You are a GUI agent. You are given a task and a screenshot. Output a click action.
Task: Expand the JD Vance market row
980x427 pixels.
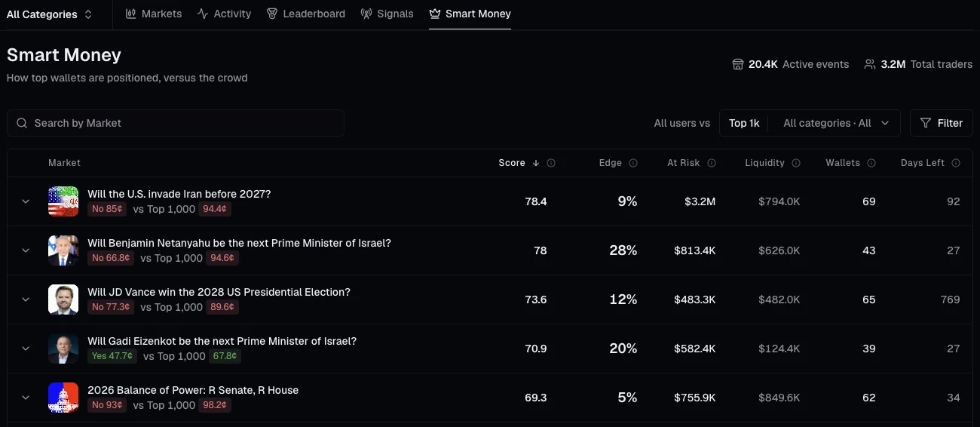point(26,300)
